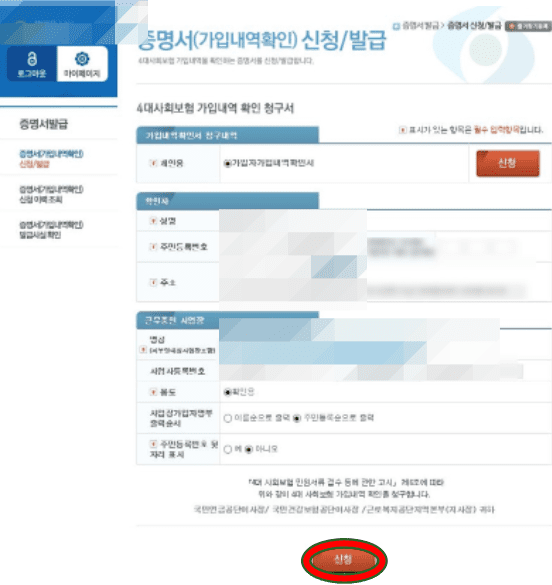Click the 성명 field label
Viewport: 552px width, 585px height.
coord(167,221)
